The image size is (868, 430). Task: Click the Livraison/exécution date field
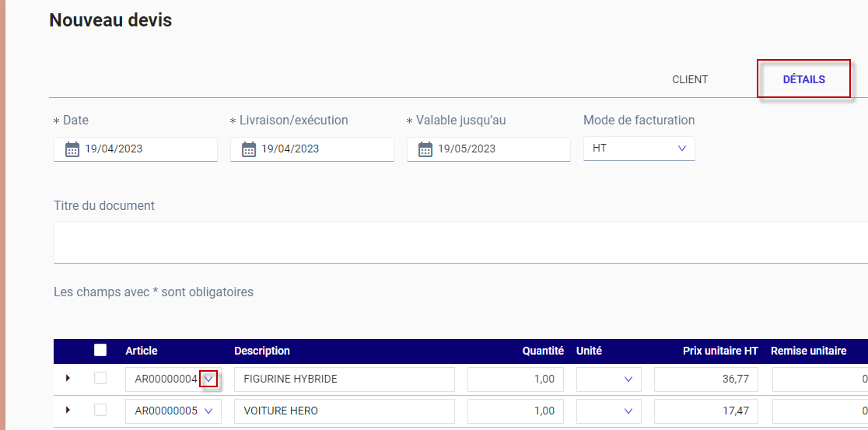(312, 149)
